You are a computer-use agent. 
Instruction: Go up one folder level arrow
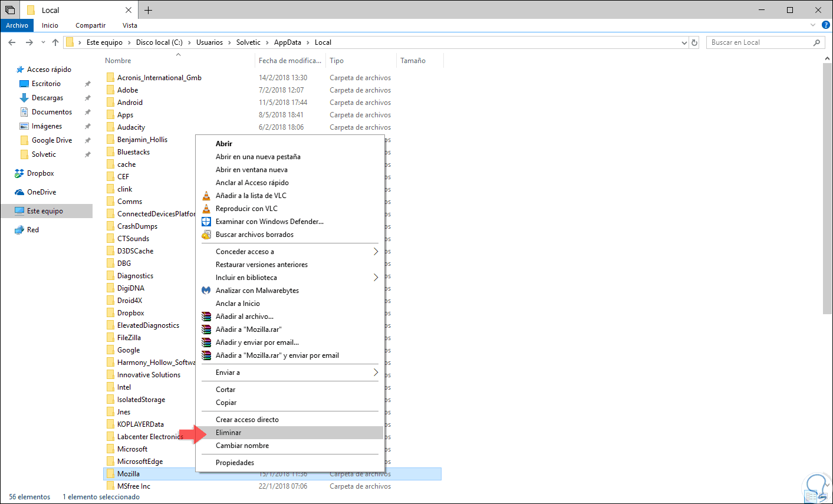(x=55, y=42)
